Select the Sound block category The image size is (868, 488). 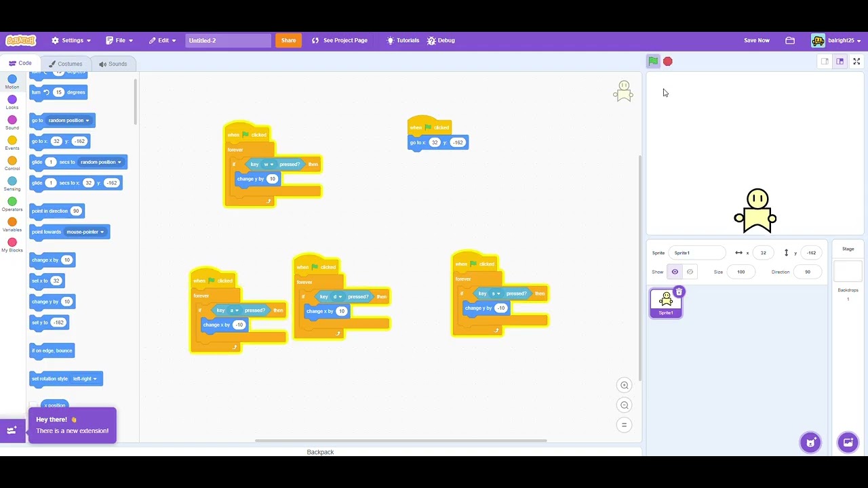click(12, 123)
